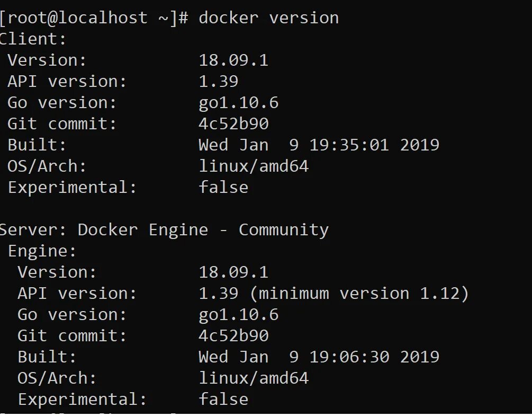Click the 'docker version' command text
The height and width of the screenshot is (416, 532).
[x=268, y=17]
